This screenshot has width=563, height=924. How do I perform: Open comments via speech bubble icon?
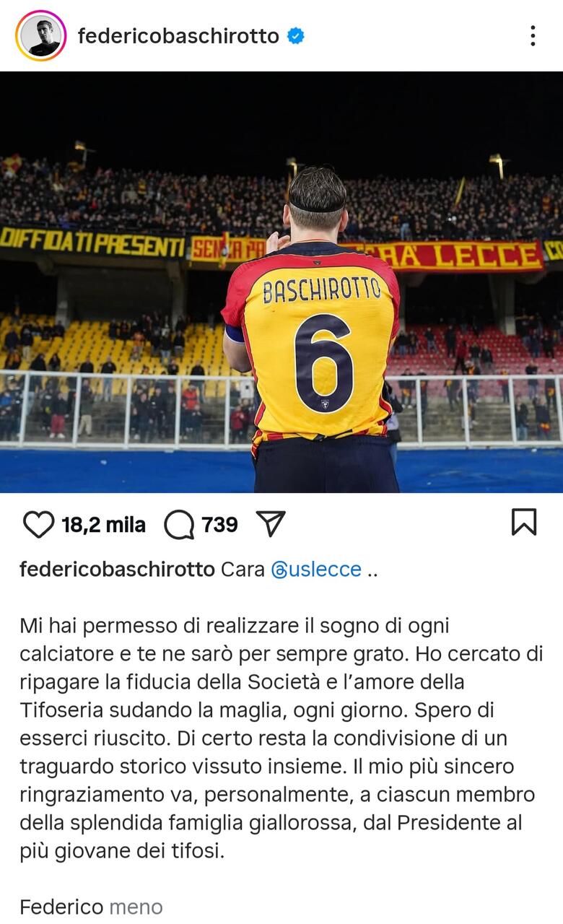tap(179, 525)
